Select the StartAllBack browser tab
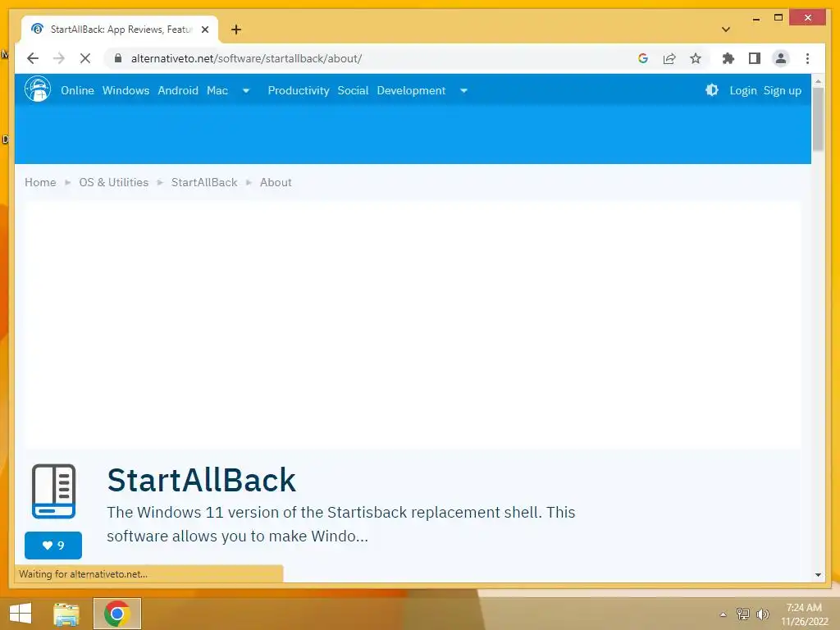 [x=121, y=30]
